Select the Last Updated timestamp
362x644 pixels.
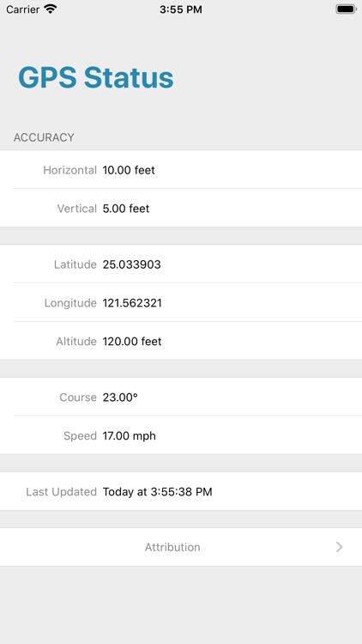tap(158, 492)
